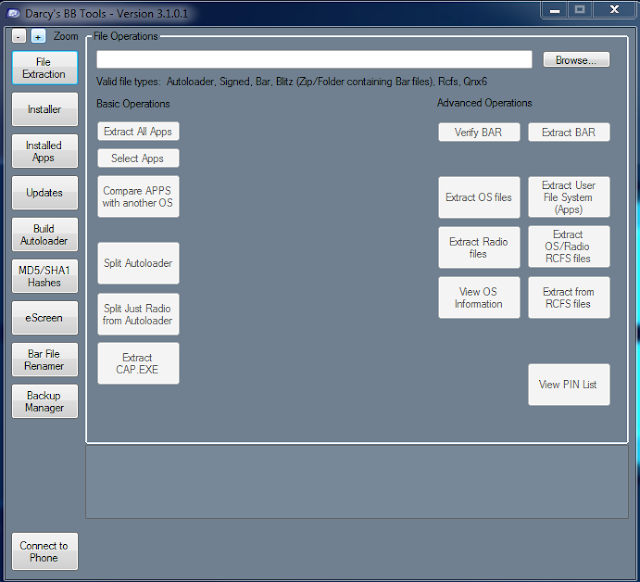Click Compare APPS with another OS
640x582 pixels.
coord(138,196)
